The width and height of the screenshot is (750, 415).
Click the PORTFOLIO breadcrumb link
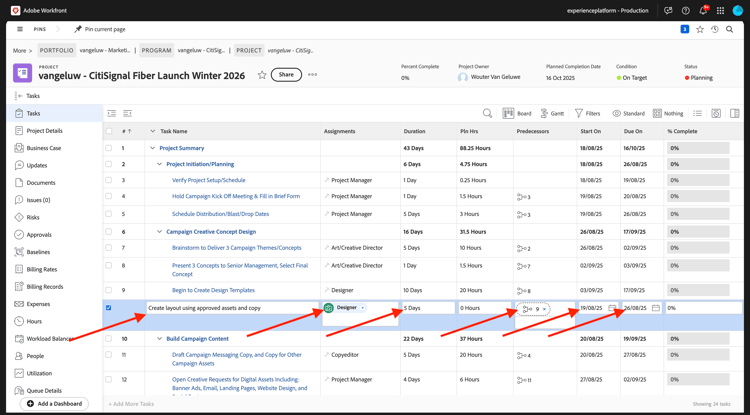pyautogui.click(x=56, y=50)
